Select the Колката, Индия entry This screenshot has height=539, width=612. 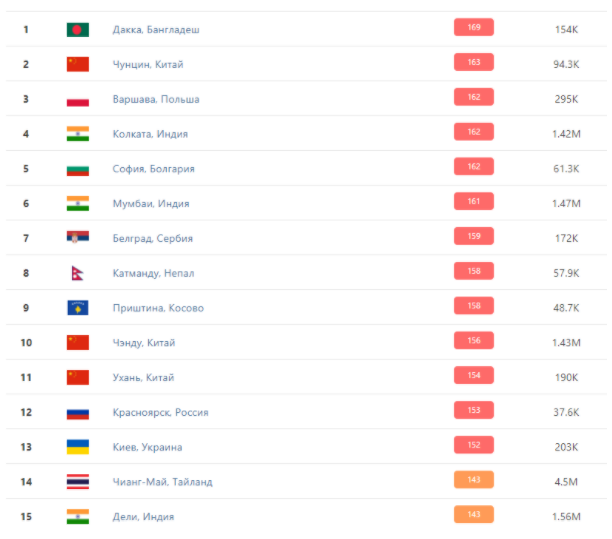(x=150, y=134)
